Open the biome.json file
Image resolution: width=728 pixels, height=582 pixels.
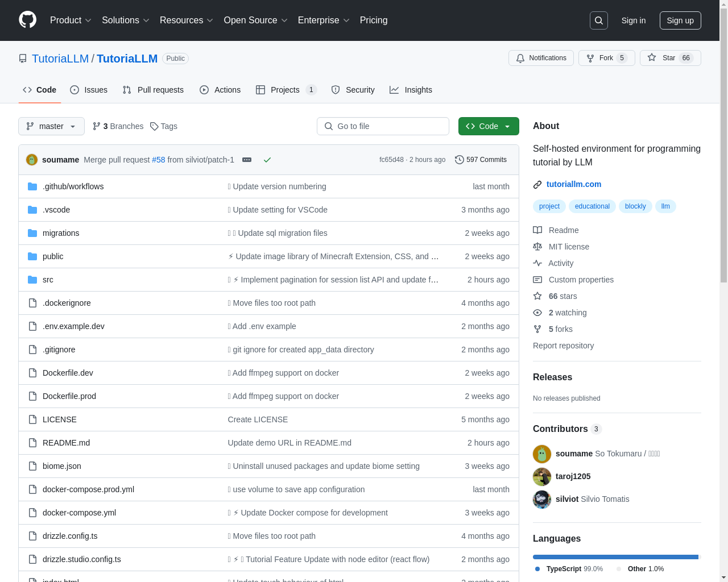coord(62,466)
